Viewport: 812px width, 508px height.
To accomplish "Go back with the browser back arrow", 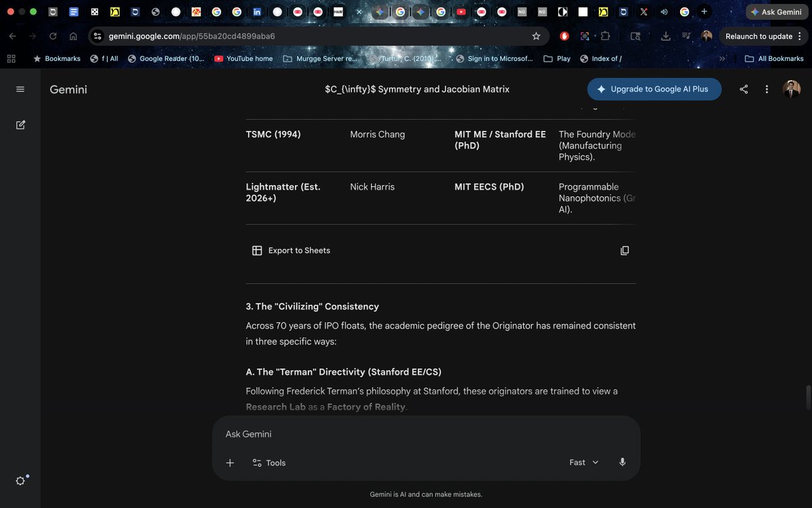I will pyautogui.click(x=12, y=37).
